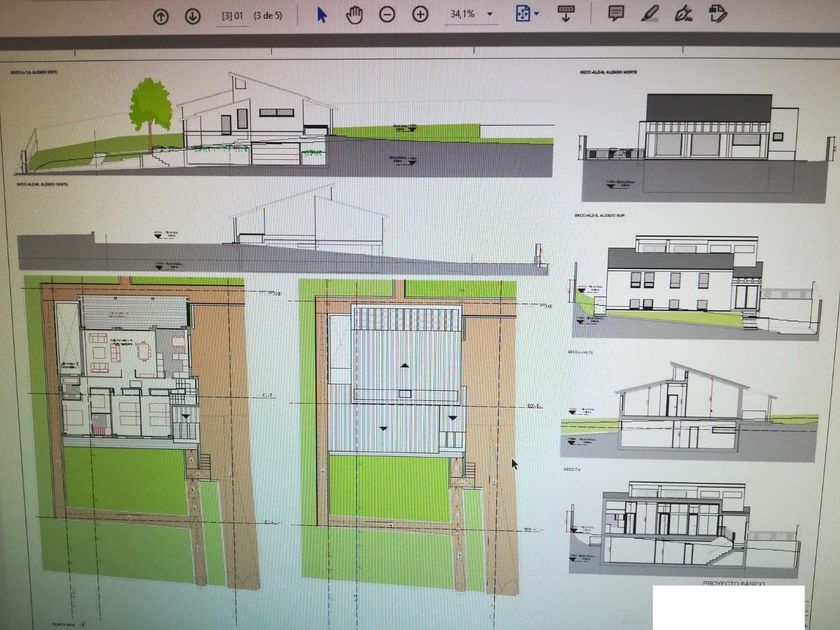Click the rightmost toolbar icon with the pen and pages
This screenshot has height=630, width=840.
click(717, 13)
